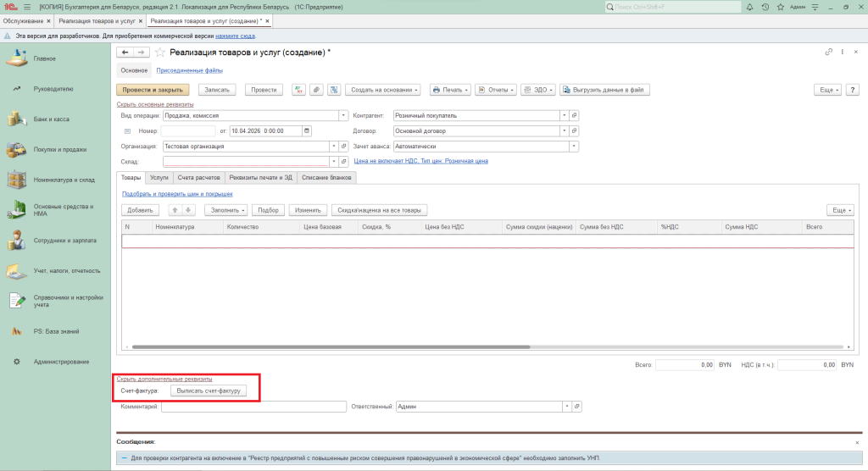Open notifications bell in title bar
868x471 pixels.
click(750, 7)
